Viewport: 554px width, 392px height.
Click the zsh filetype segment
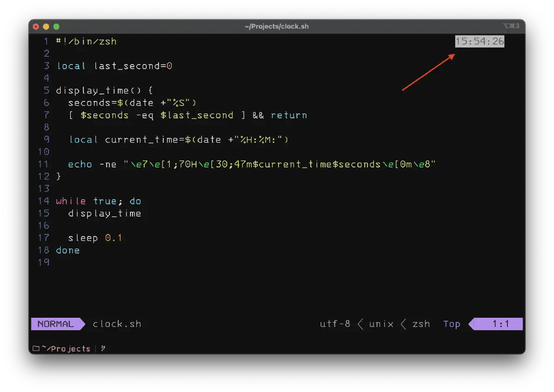pyautogui.click(x=421, y=324)
